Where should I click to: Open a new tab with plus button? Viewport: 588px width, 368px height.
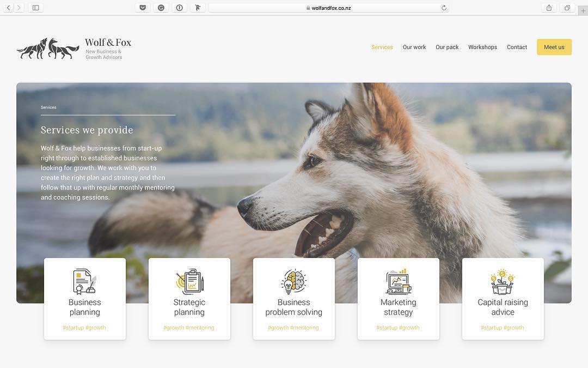pyautogui.click(x=583, y=11)
